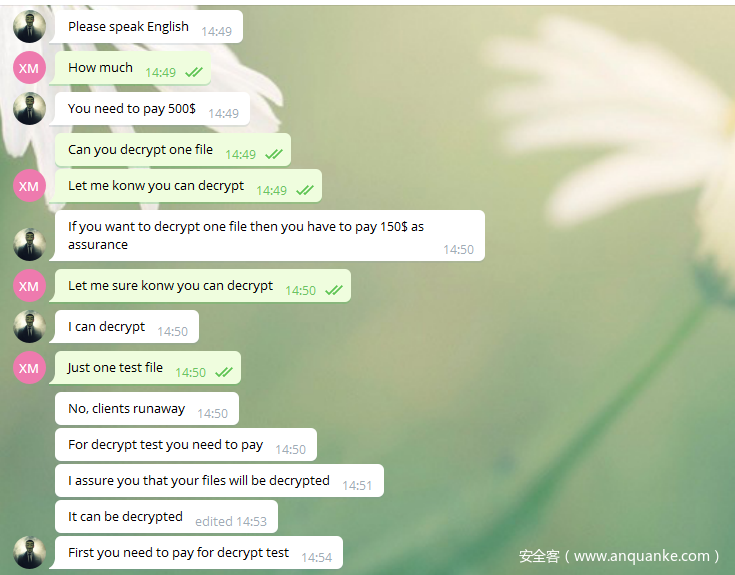Open the XM avatar next to 'How much'
Screen dimensions: 735x575
(30, 68)
